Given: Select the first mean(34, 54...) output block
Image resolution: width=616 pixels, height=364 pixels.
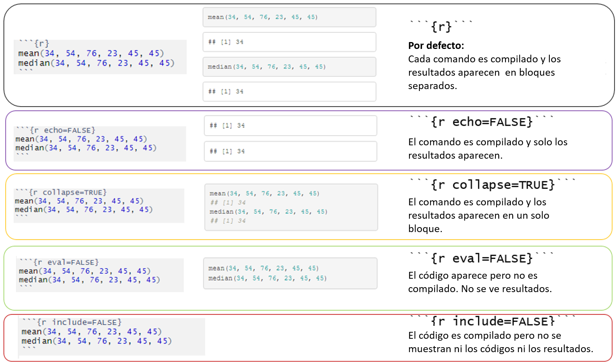Looking at the screenshot, I should coord(290,17).
